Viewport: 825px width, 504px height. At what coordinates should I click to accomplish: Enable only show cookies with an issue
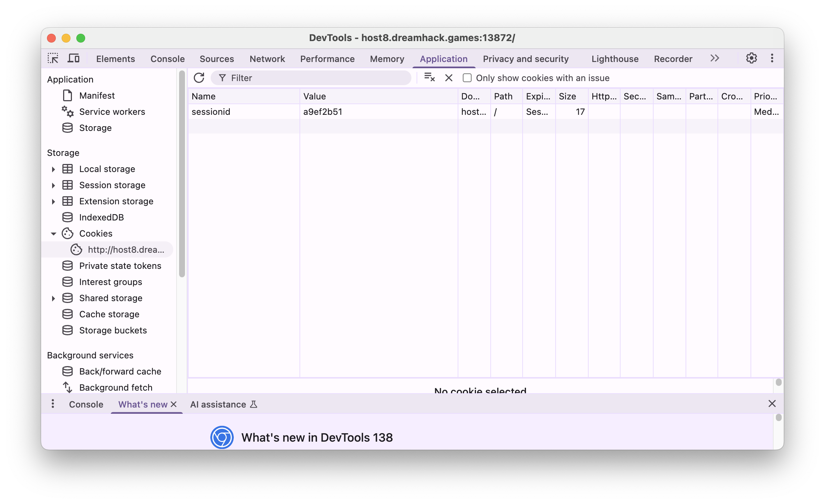467,78
